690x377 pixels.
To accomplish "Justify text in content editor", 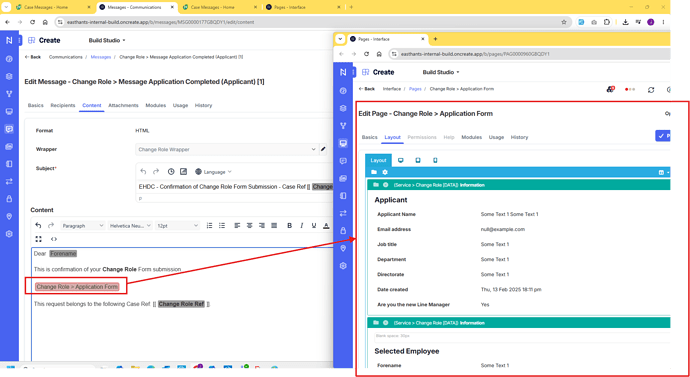I will click(274, 226).
